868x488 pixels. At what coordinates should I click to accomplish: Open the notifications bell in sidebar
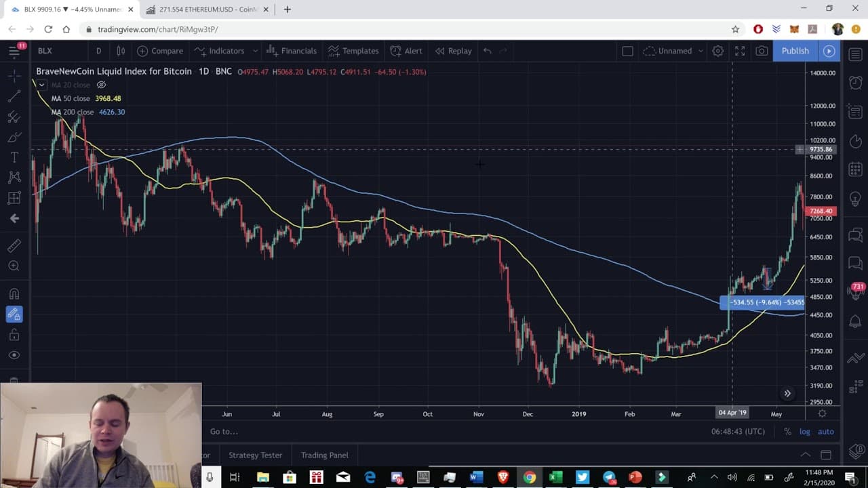pyautogui.click(x=855, y=321)
